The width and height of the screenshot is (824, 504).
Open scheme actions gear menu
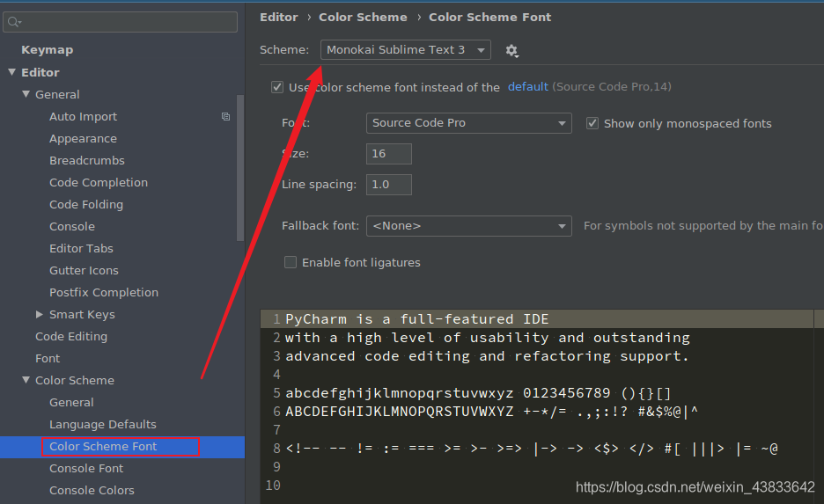coord(511,50)
